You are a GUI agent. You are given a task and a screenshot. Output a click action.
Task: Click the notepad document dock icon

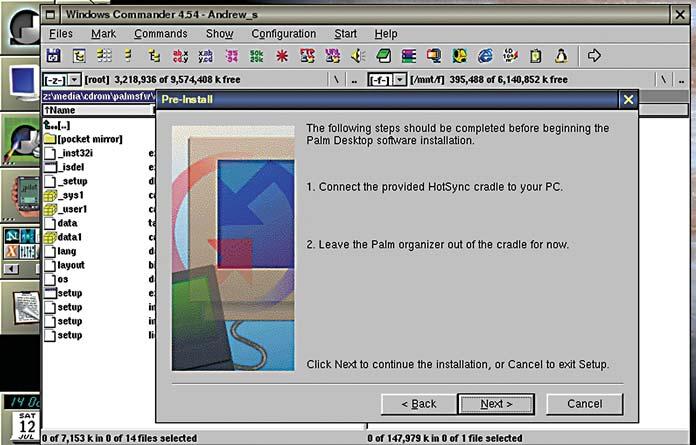pyautogui.click(x=21, y=307)
